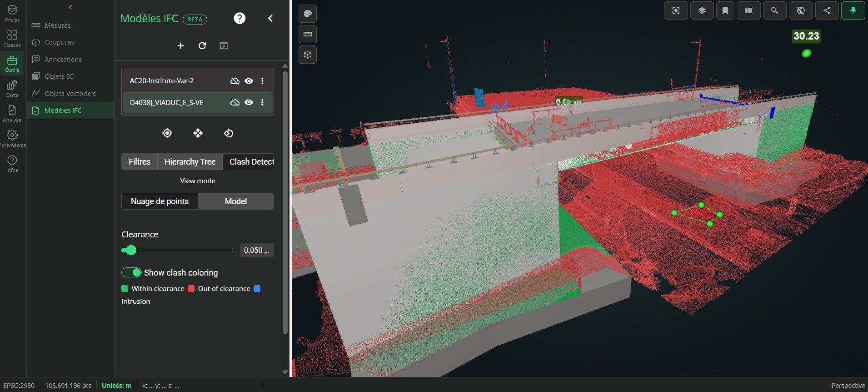868x392 pixels.
Task: Click the focus-on-model target icon
Action: tap(167, 133)
